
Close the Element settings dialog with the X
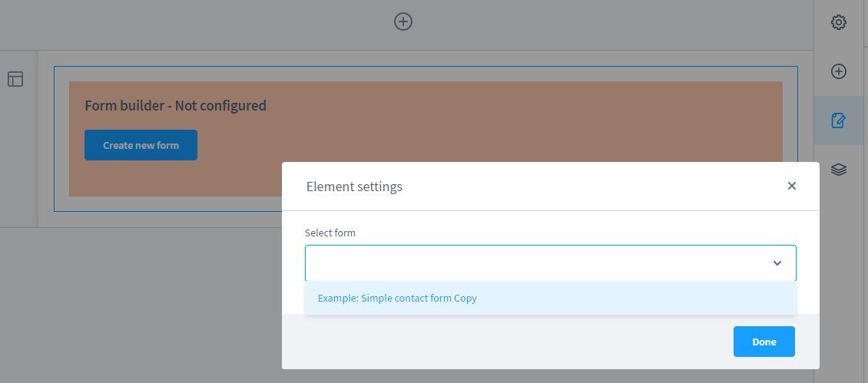coord(792,186)
